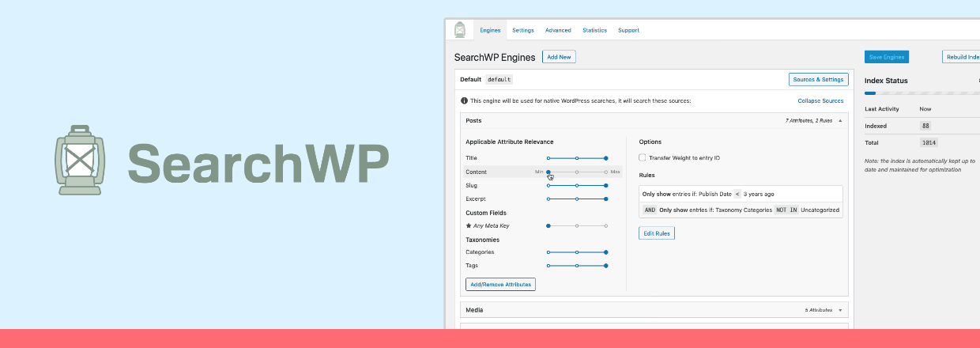Open the Statistics tab
This screenshot has height=348, width=980.
point(594,30)
